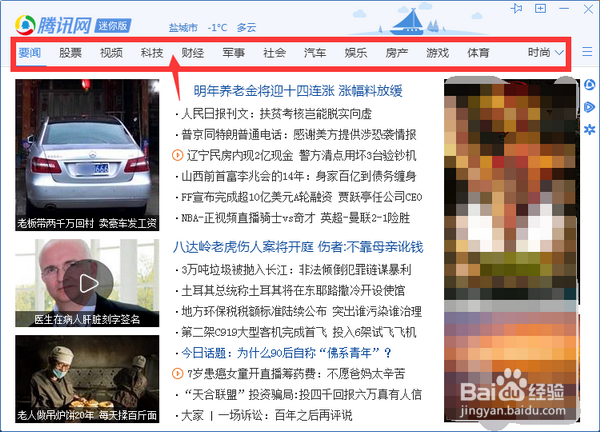The image size is (600, 432).
Task: Click the 腾讯网 logo text
Action: (x=64, y=26)
